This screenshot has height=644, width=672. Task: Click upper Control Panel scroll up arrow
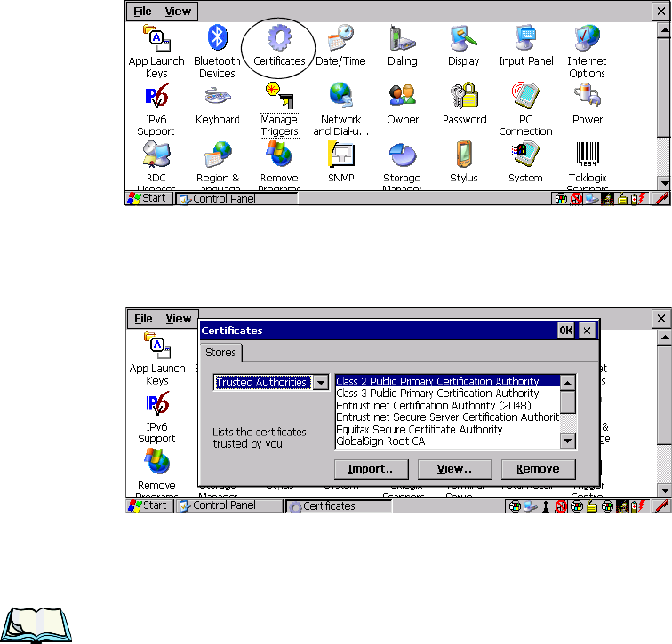click(664, 30)
